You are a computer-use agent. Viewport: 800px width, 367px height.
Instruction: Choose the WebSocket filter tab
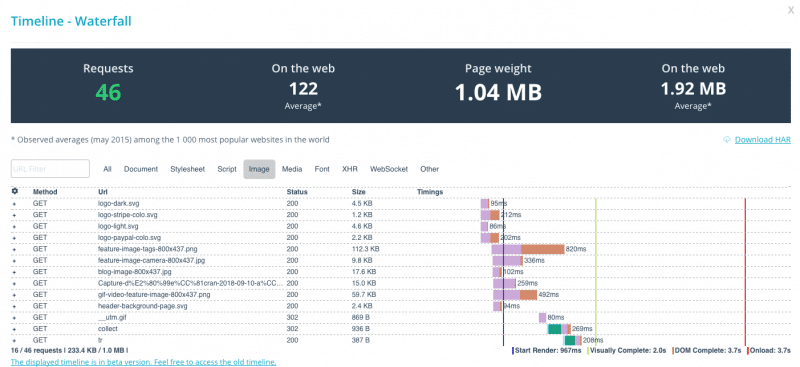point(389,169)
